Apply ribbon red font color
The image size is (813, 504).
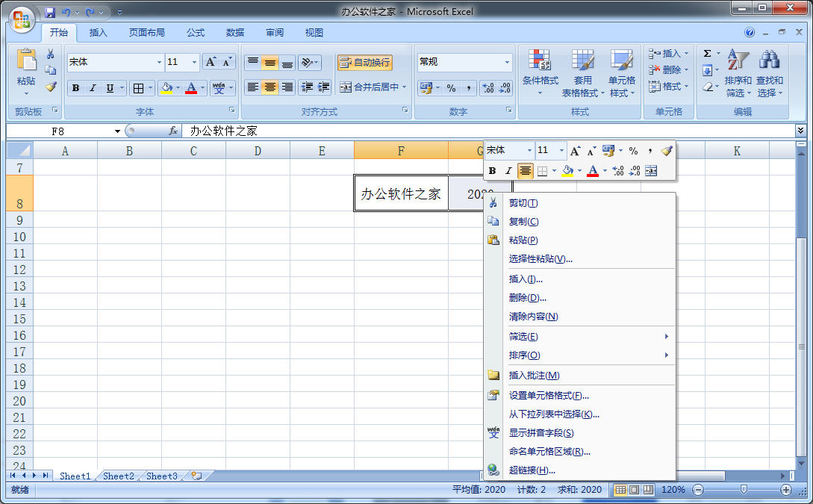(x=191, y=88)
